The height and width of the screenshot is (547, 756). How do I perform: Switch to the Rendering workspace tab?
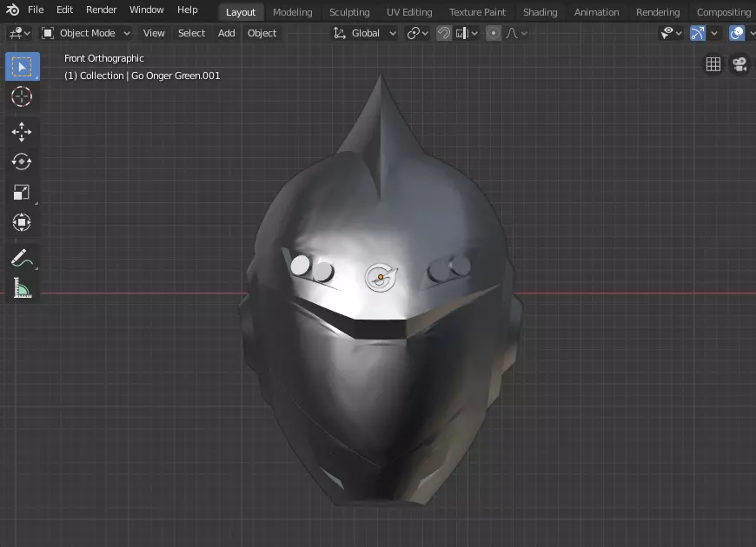coord(658,12)
